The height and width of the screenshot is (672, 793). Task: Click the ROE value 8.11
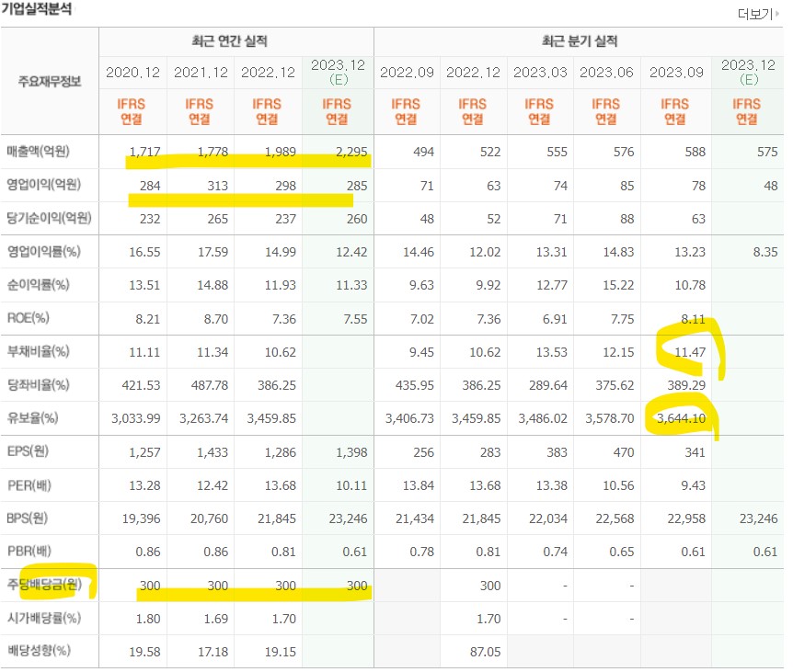pyautogui.click(x=693, y=319)
